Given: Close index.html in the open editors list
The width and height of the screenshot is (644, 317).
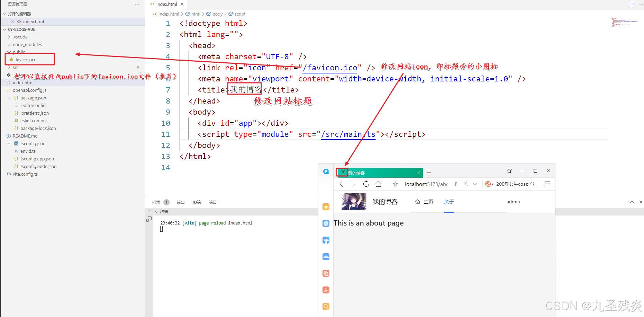Looking at the screenshot, I should pos(12,21).
